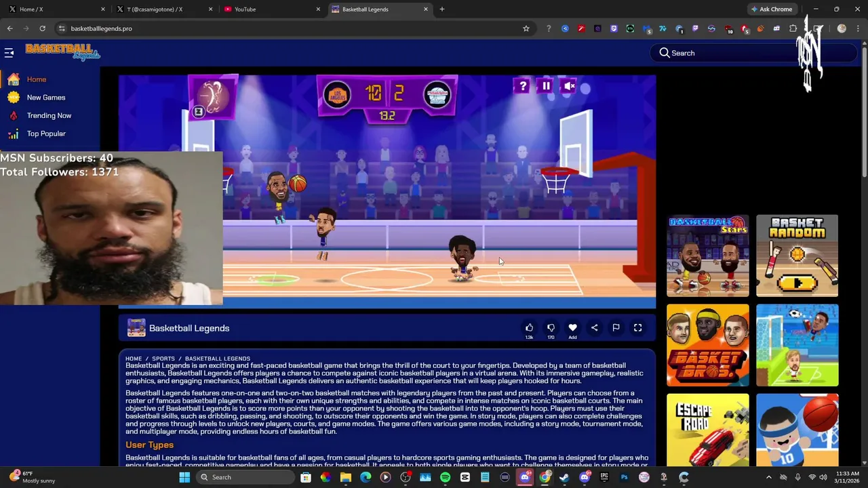This screenshot has width=868, height=488.
Task: Switch to the casamigotone X tab
Action: pos(163,9)
